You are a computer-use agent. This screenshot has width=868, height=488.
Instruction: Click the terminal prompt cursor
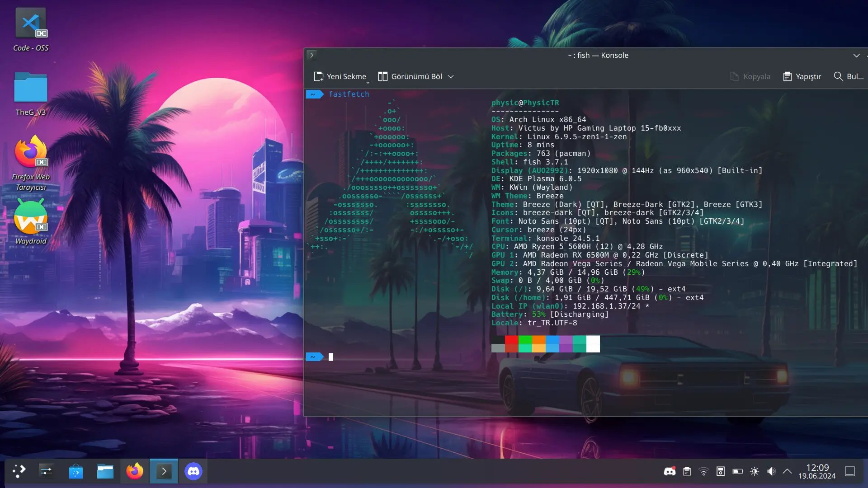331,357
